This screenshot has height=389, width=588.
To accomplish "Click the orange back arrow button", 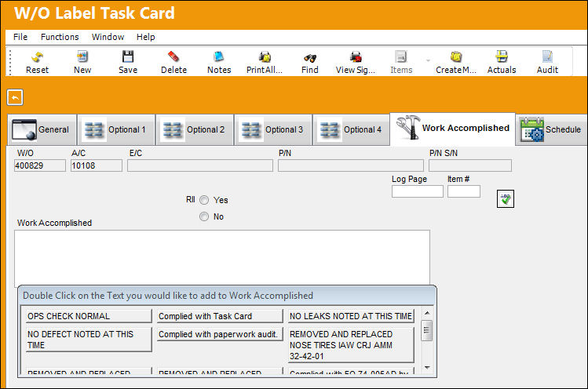I will click(x=15, y=97).
